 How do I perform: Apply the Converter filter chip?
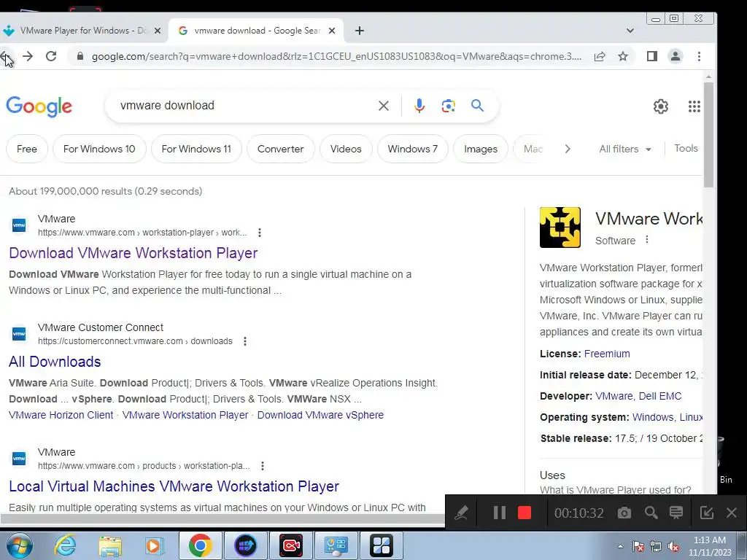[281, 149]
